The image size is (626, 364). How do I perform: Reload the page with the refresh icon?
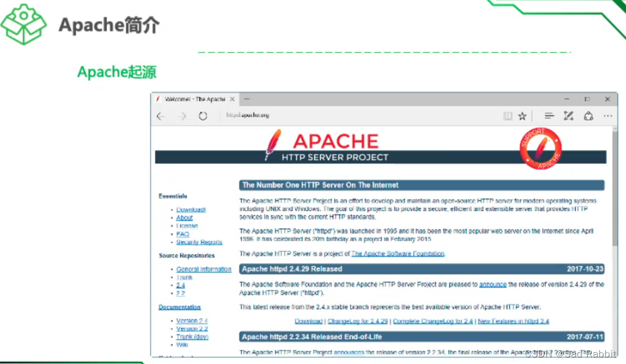(x=203, y=116)
